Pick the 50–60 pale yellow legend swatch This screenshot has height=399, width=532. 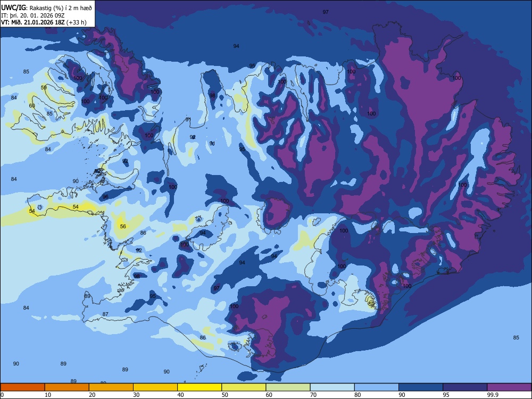(x=244, y=387)
